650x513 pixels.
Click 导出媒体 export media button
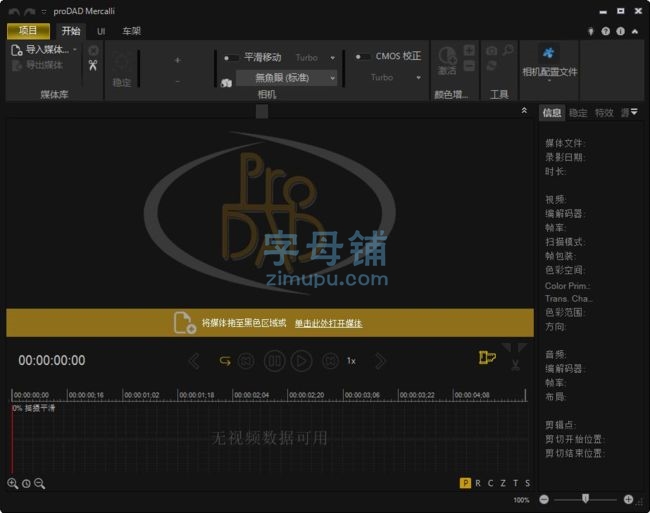[x=37, y=65]
